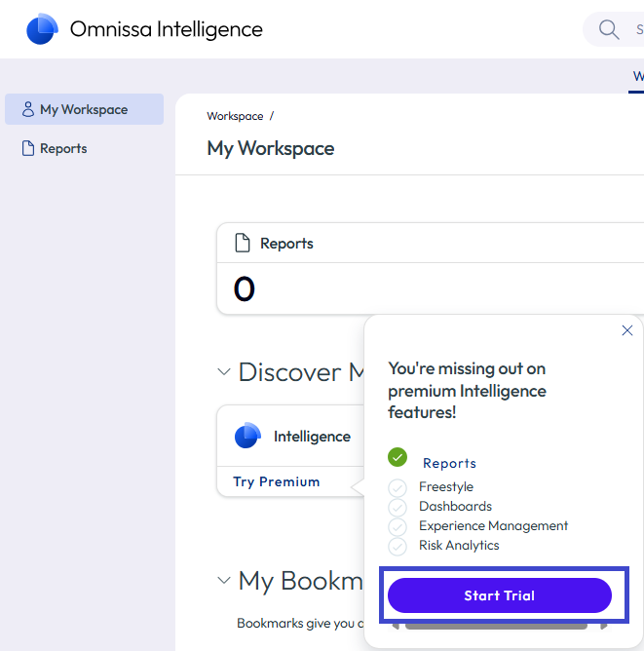Click the green Reports checkmark icon
644x651 pixels.
click(x=398, y=457)
